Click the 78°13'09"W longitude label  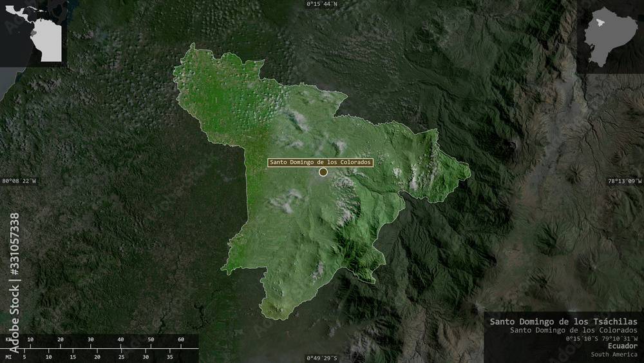(625, 181)
